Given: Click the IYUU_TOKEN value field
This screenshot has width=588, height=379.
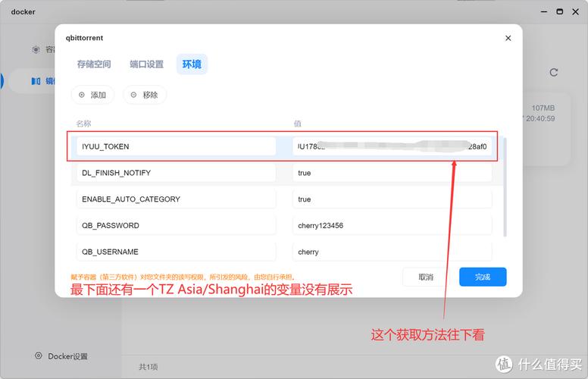Looking at the screenshot, I should click(x=392, y=146).
